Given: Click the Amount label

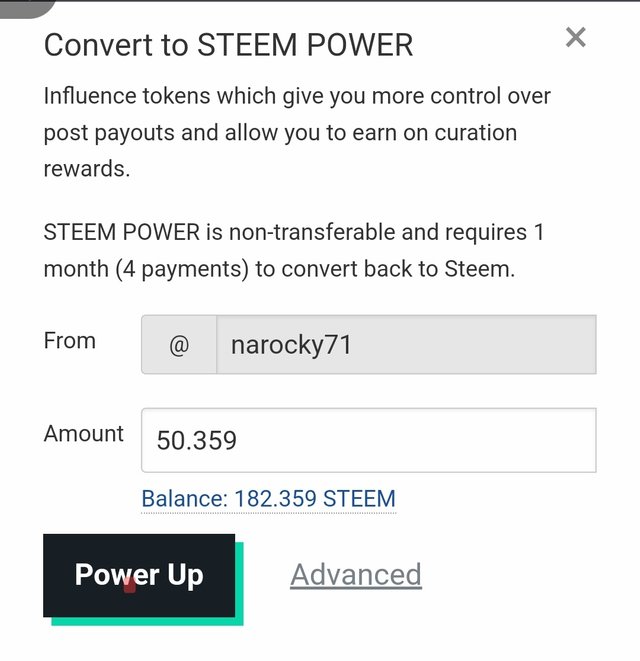Looking at the screenshot, I should [x=84, y=433].
